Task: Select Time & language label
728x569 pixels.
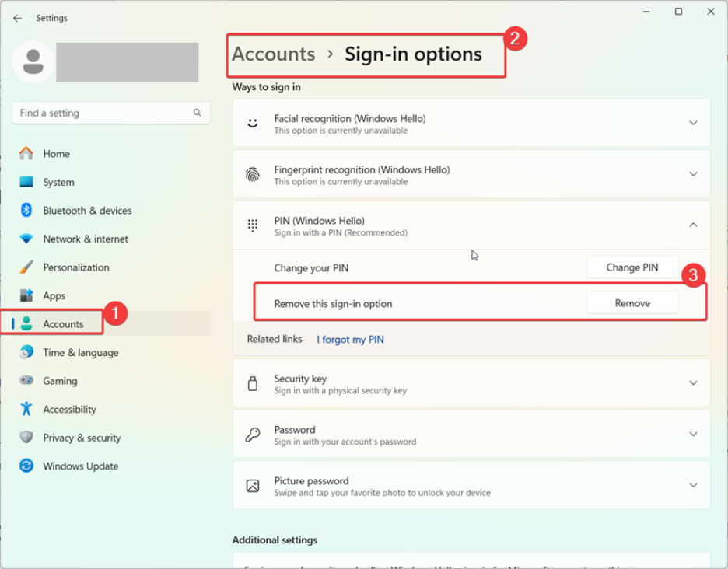Action: pyautogui.click(x=81, y=353)
